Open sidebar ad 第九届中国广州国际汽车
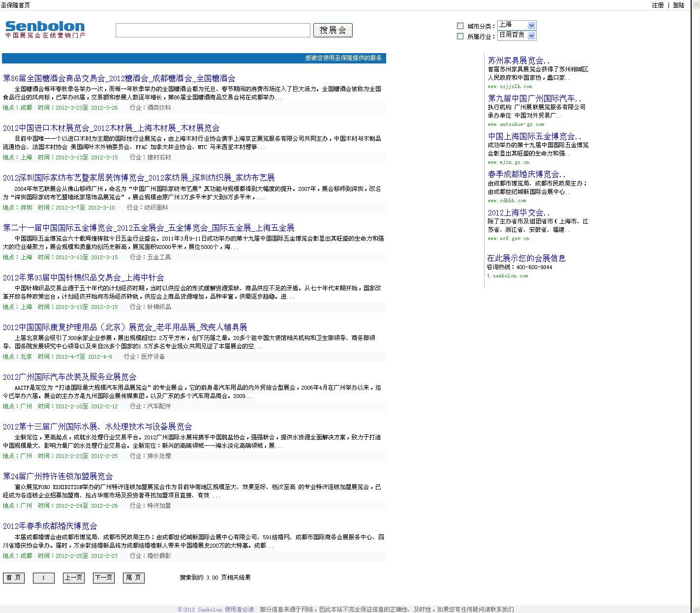The width and height of the screenshot is (700, 613). pyautogui.click(x=535, y=98)
